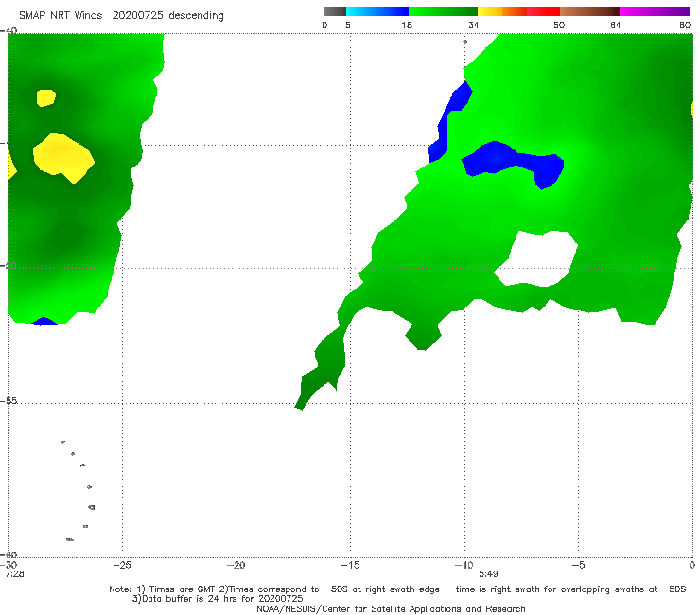Image resolution: width=700 pixels, height=615 pixels.
Task: Pick the brown segment of the color bar
Action: click(x=589, y=11)
